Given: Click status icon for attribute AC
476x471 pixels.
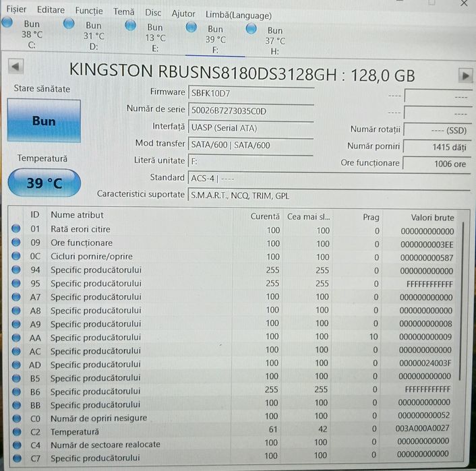Looking at the screenshot, I should click(16, 351).
